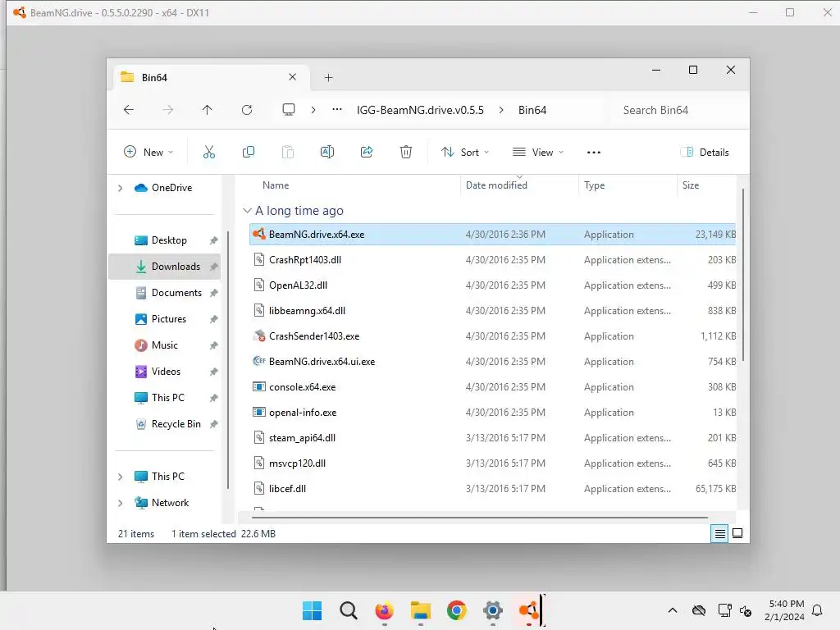
Task: Collapse the 'A long time ago' group
Action: coord(247,211)
